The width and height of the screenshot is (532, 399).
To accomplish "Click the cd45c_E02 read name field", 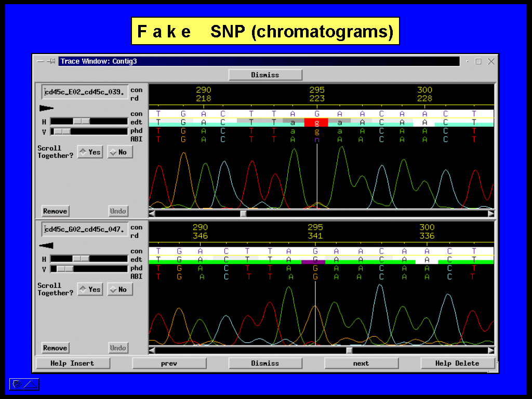I will tap(85, 92).
